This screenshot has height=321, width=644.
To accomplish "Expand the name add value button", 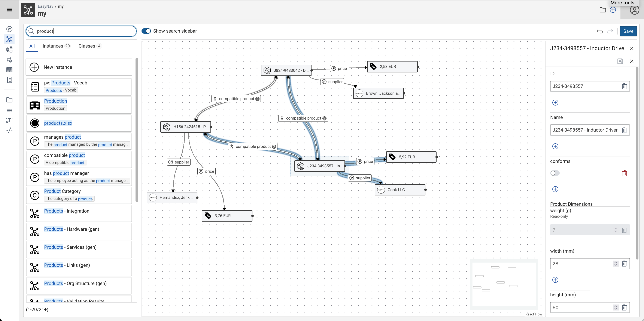I will click(555, 146).
